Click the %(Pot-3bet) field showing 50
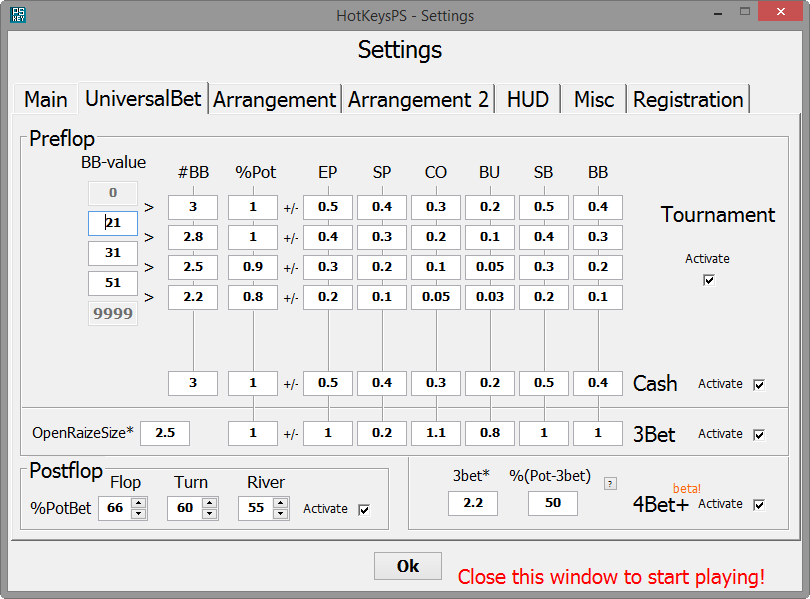Screen dimensions: 810x599 tap(553, 503)
